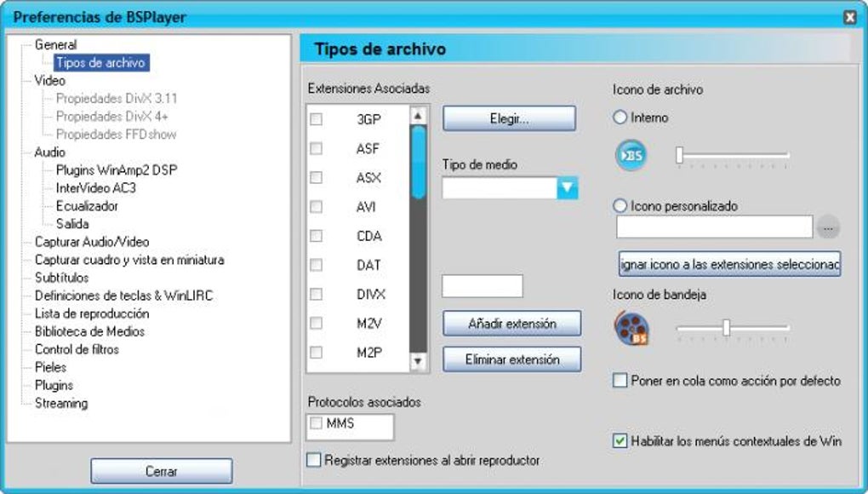
Task: Click the BS internal file icon
Action: click(x=631, y=155)
